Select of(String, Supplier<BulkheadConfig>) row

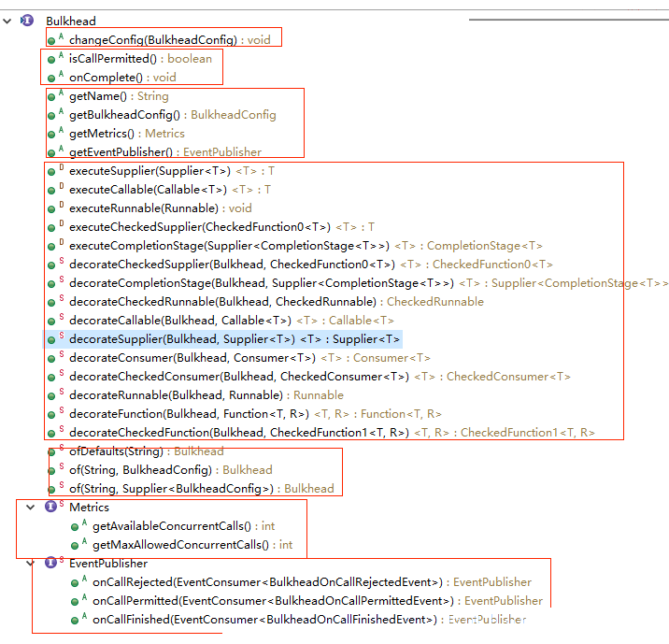coord(202,489)
